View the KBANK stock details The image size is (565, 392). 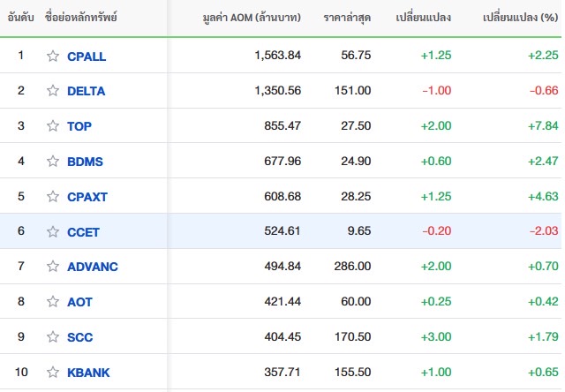coord(88,373)
